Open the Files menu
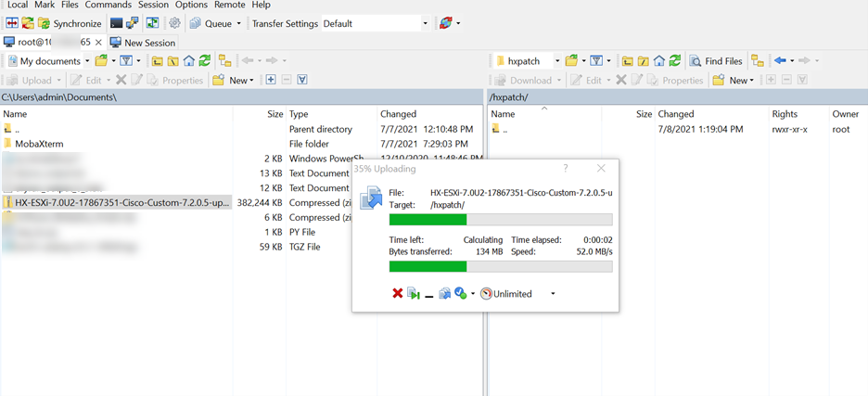868x396 pixels. [70, 5]
